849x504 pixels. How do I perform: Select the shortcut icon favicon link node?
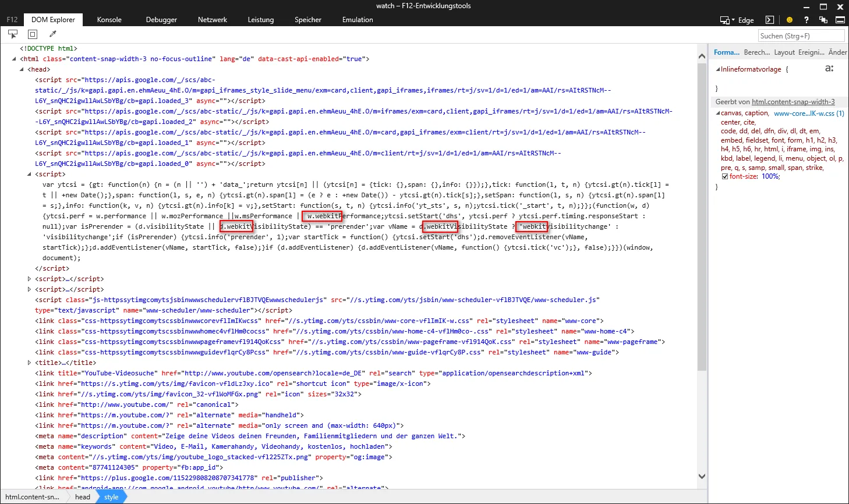point(233,384)
